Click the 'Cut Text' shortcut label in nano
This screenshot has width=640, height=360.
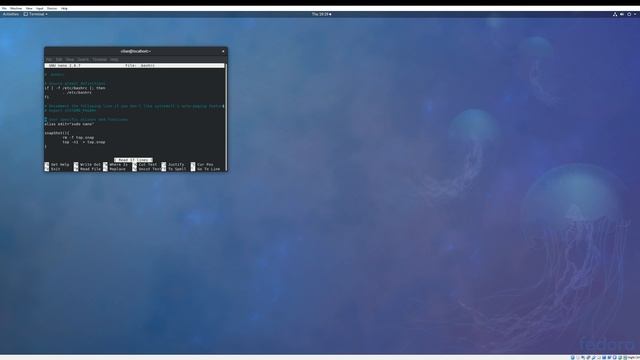click(x=148, y=164)
